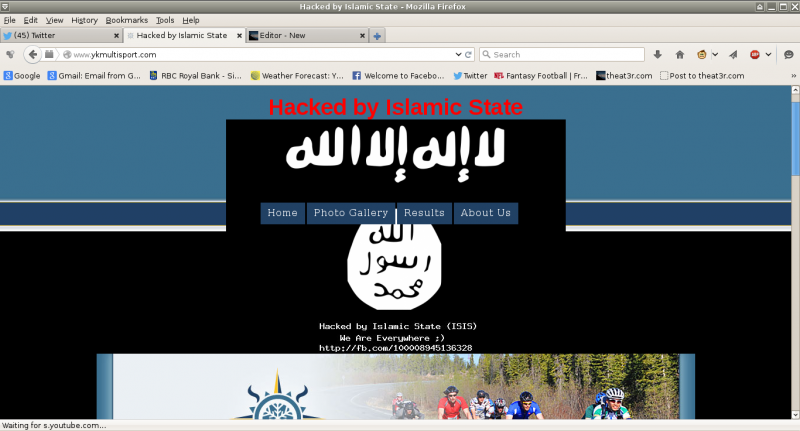Click the scrollbar up arrow
The height and width of the screenshot is (431, 800).
tap(795, 90)
